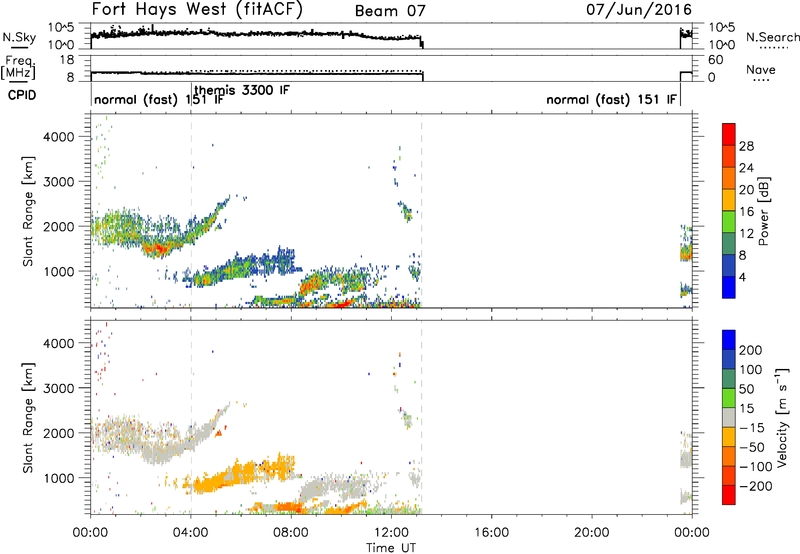Click the 'themis 3300 IF' CPID label
This screenshot has height=554, width=800.
point(242,90)
